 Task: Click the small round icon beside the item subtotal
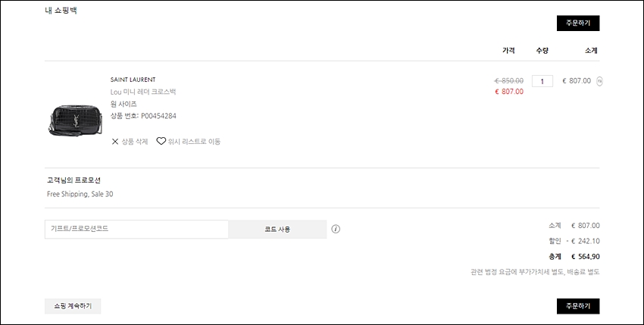[599, 81]
